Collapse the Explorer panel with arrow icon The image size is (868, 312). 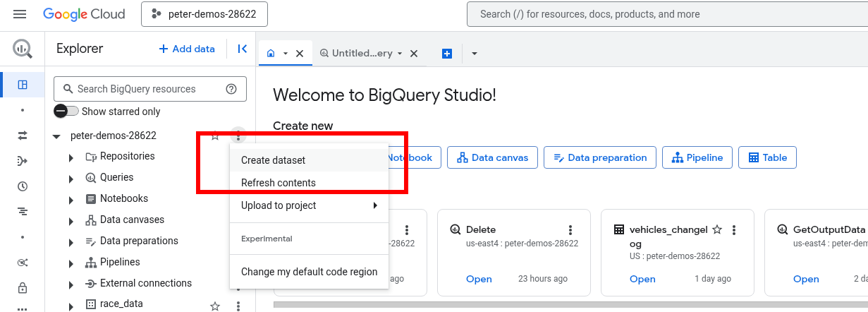tap(242, 49)
